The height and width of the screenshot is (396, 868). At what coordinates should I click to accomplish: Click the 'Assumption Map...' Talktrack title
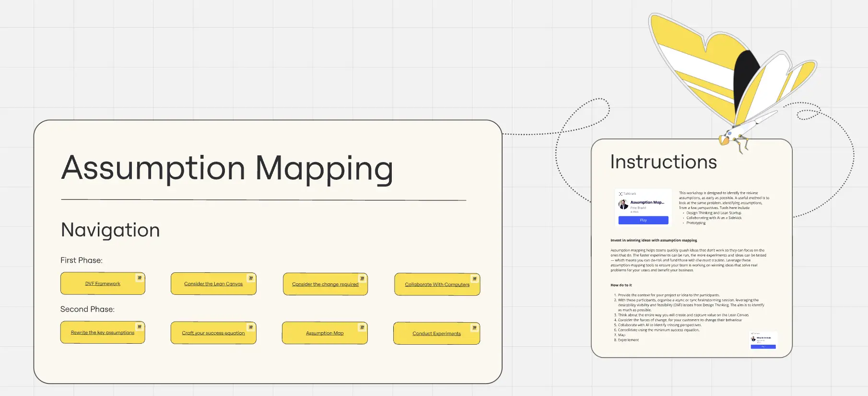(x=647, y=202)
